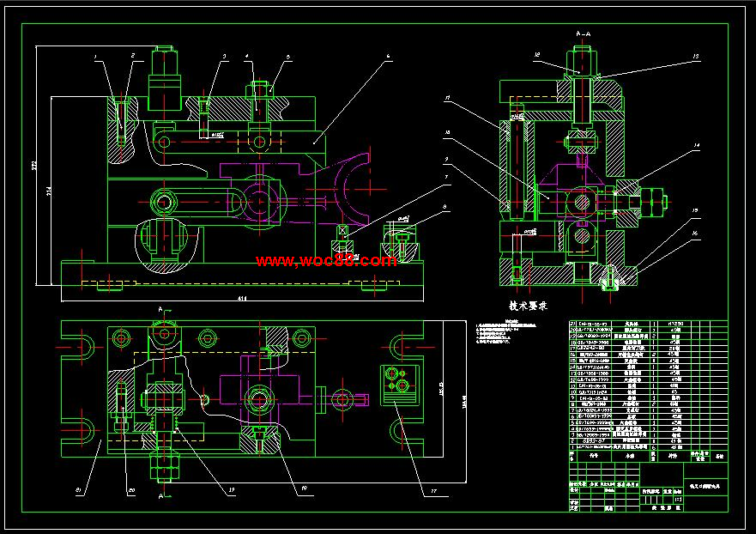Click part balloon number 2
Viewport: 756px width, 534px height.
pyautogui.click(x=133, y=56)
